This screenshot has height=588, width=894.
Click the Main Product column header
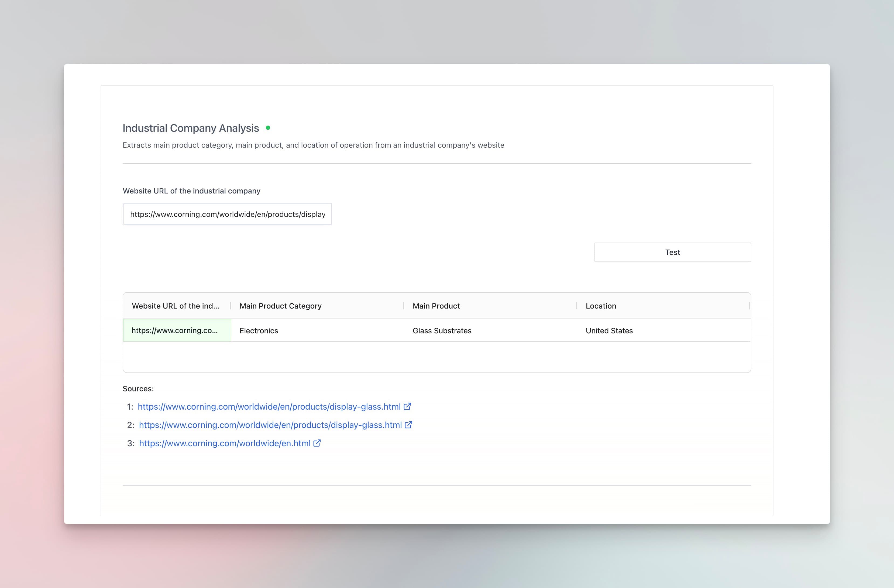[436, 306]
